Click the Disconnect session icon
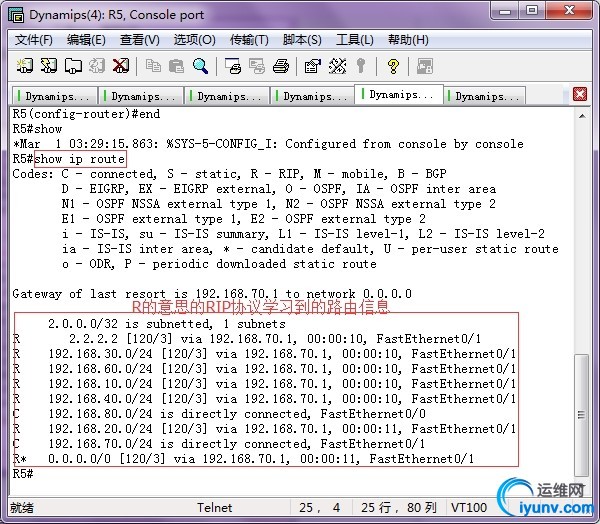The height and width of the screenshot is (524, 600). (x=121, y=66)
